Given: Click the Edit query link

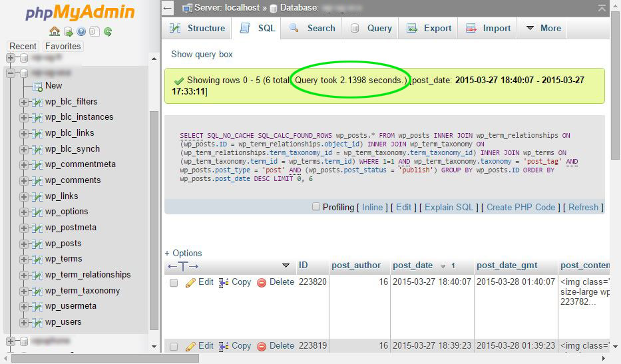Looking at the screenshot, I should (x=403, y=207).
